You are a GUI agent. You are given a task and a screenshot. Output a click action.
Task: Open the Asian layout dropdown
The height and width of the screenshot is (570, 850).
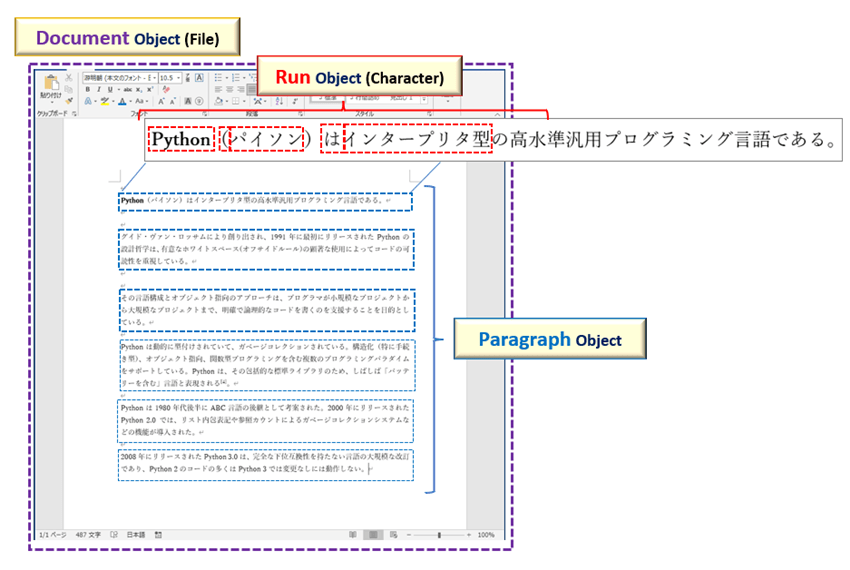pos(264,101)
